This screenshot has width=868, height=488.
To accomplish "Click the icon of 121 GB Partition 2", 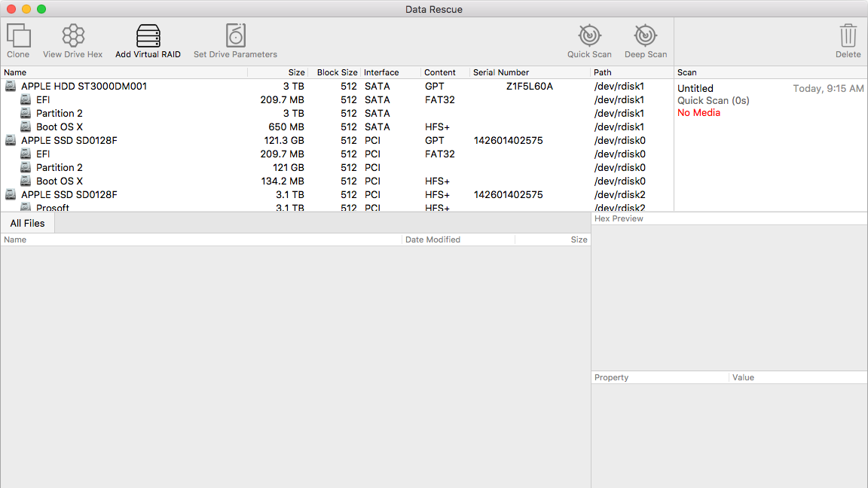I will 26,167.
